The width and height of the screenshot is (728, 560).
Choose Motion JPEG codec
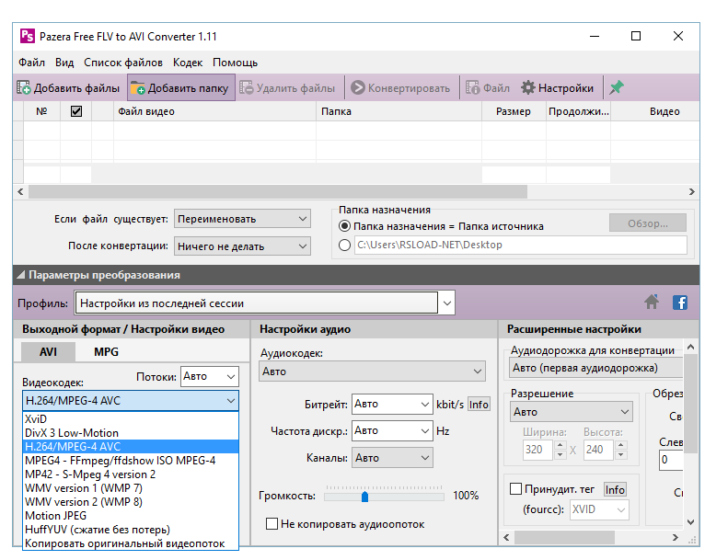[x=131, y=516]
